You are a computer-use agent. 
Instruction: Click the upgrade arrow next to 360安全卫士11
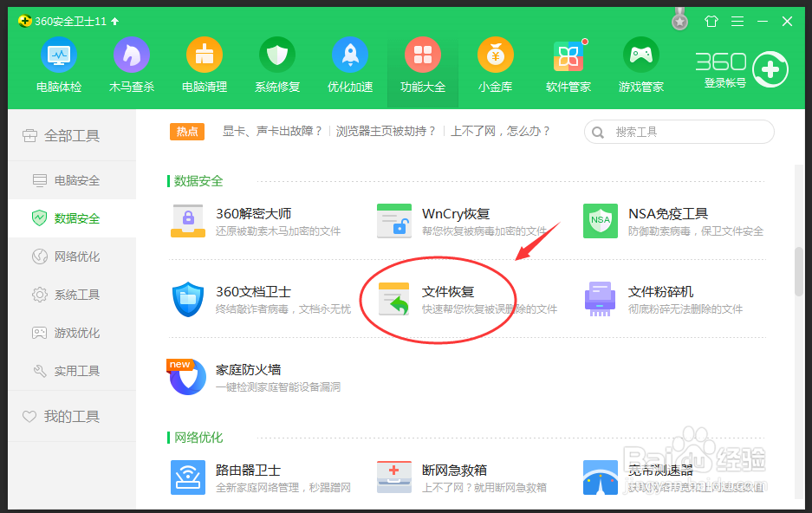point(115,21)
